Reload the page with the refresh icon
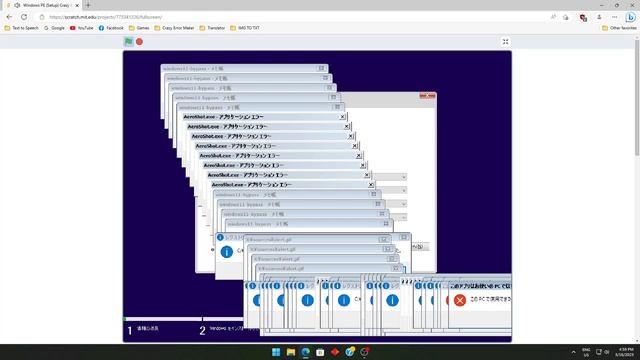 tap(24, 17)
